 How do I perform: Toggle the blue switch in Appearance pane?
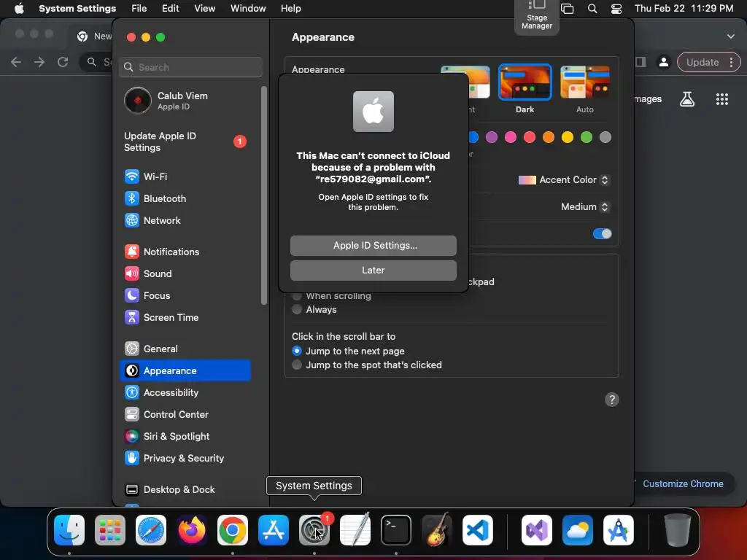pyautogui.click(x=602, y=234)
